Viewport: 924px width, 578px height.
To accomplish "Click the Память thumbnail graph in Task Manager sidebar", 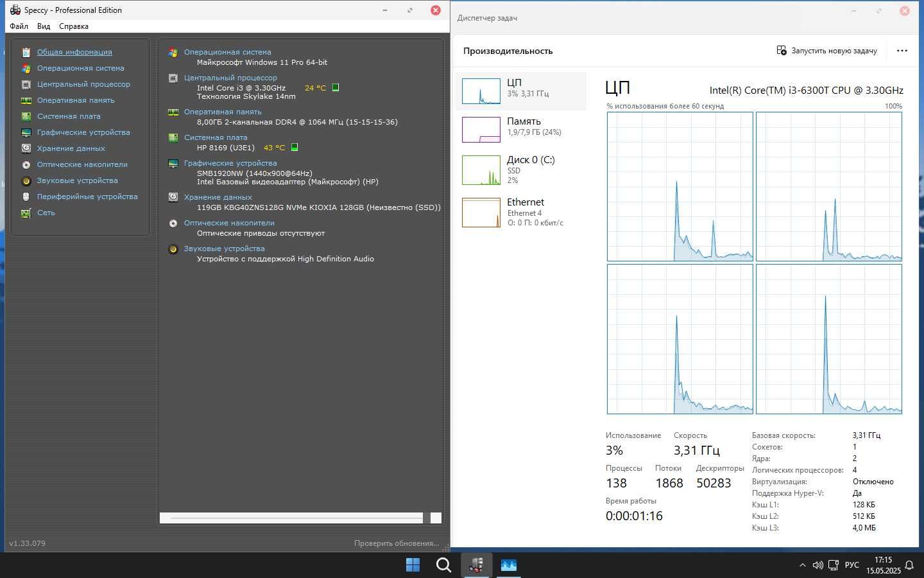I will click(x=481, y=130).
